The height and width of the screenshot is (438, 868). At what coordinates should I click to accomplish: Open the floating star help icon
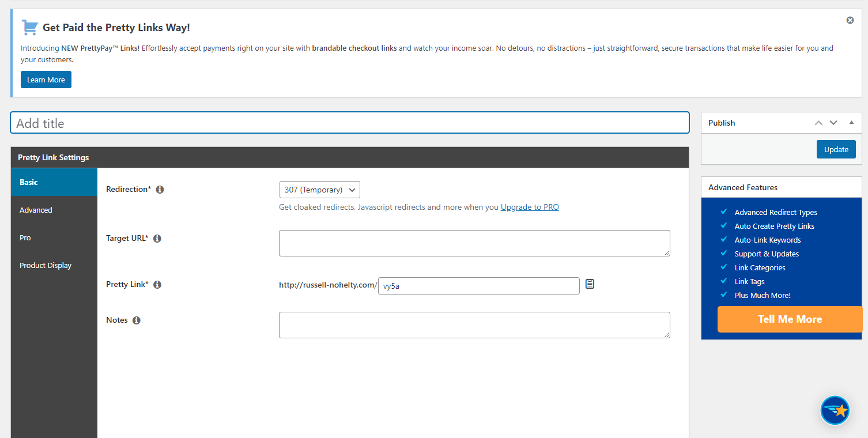(835, 410)
